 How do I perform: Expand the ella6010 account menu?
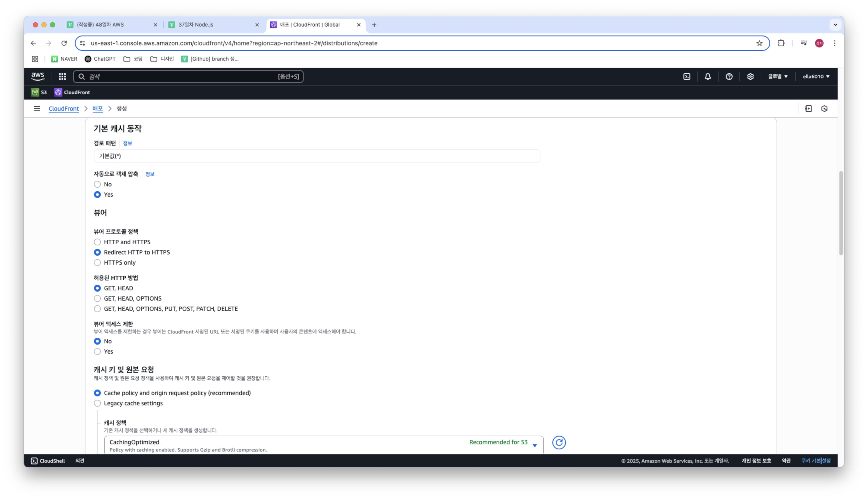(x=816, y=76)
